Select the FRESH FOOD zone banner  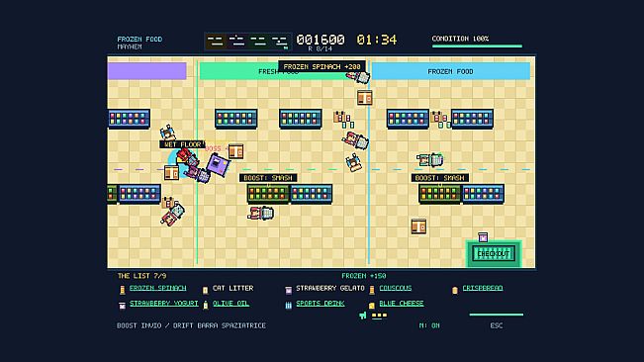(x=283, y=71)
